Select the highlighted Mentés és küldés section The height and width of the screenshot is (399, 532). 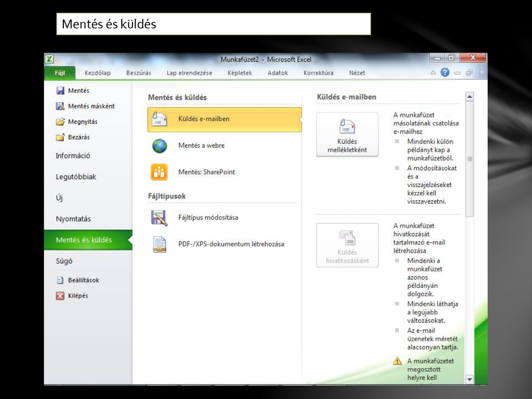coord(88,240)
